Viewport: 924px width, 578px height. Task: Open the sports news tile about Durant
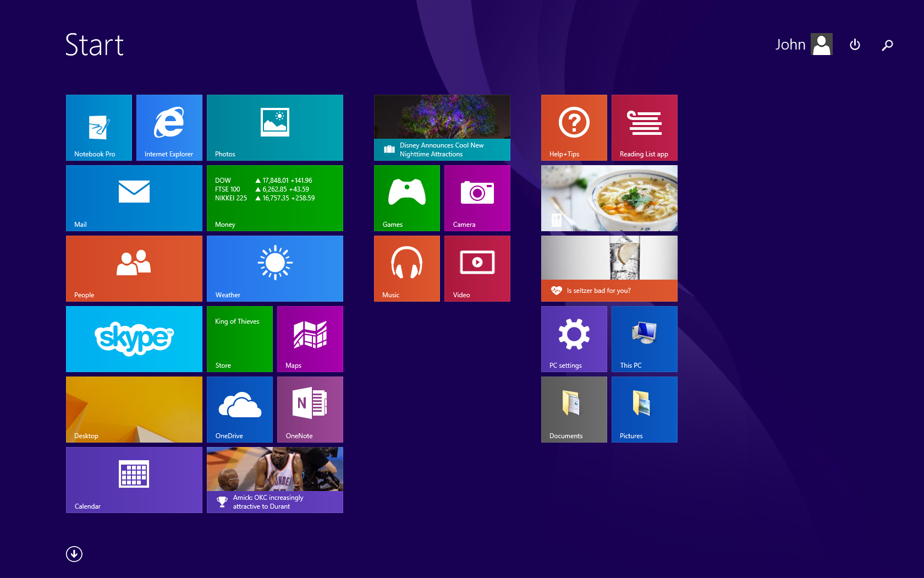(275, 480)
